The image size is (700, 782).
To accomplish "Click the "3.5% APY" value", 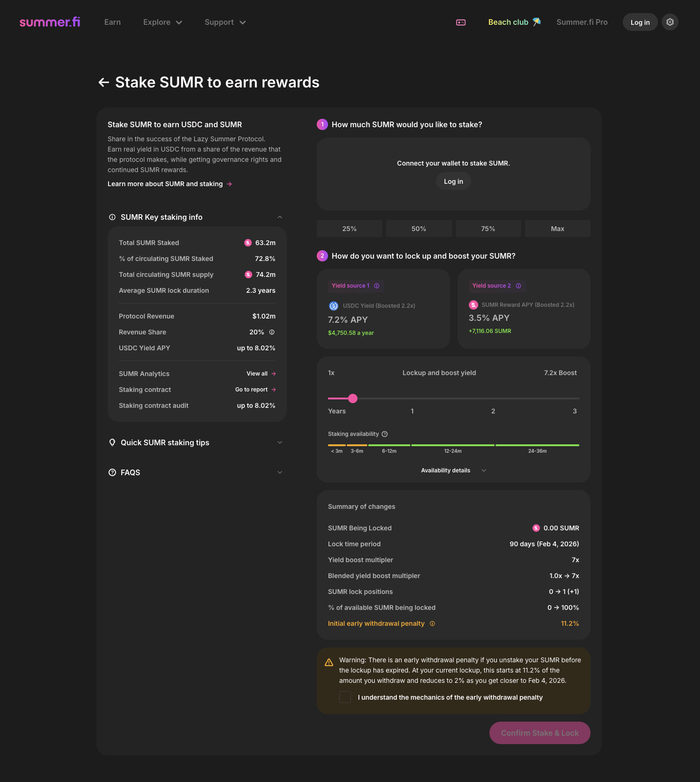I will [489, 318].
